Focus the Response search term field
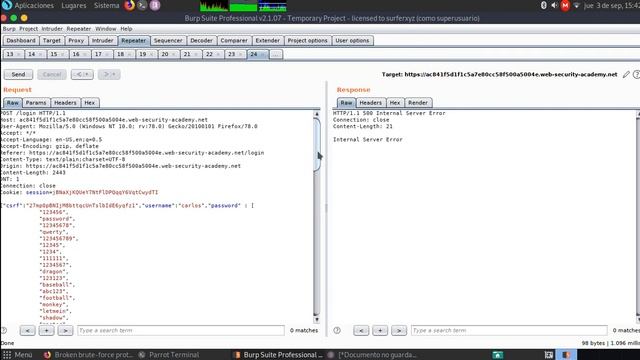The width and height of the screenshot is (640, 360). point(509,330)
